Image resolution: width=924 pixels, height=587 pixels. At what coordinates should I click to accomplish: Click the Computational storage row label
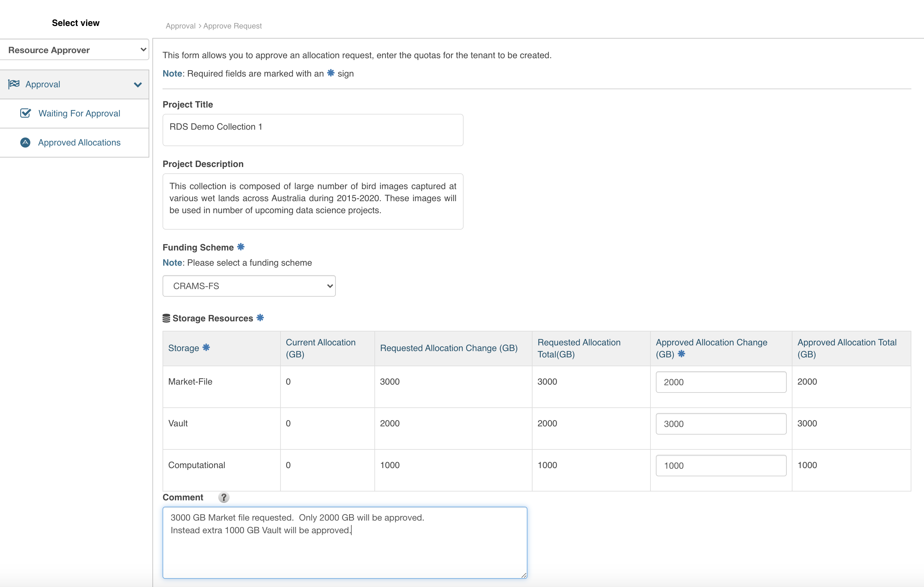point(196,465)
